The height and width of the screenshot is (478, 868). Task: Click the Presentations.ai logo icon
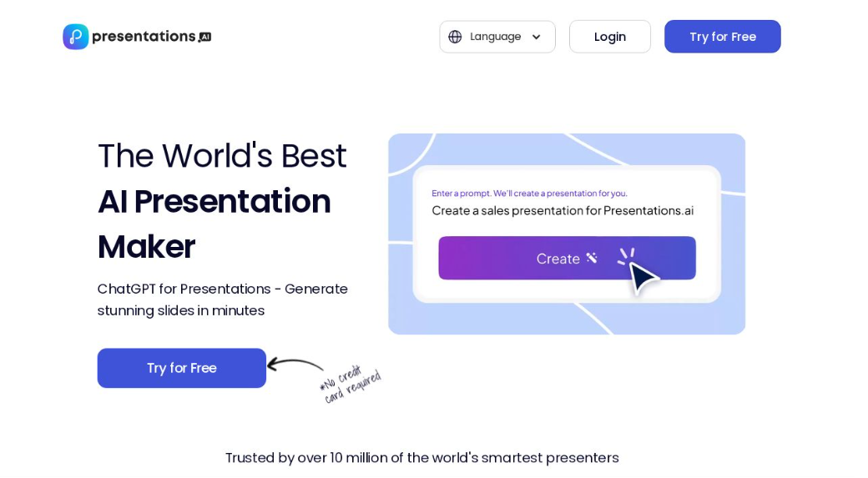[x=75, y=37]
